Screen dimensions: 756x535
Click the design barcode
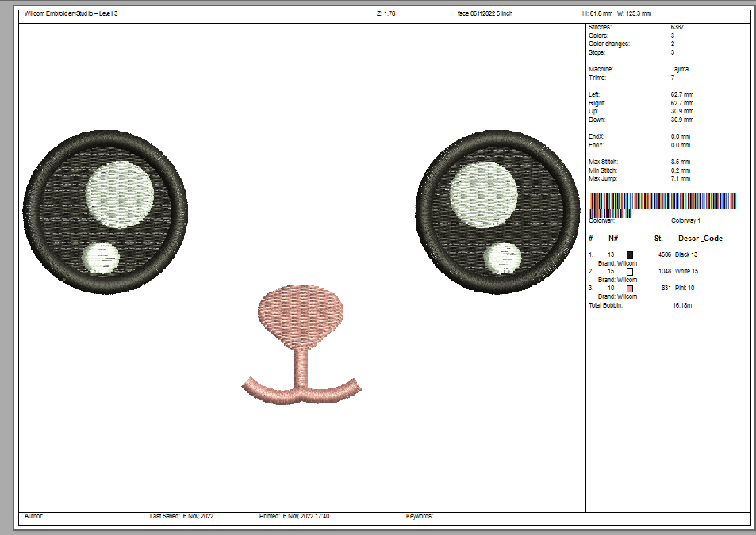(662, 204)
